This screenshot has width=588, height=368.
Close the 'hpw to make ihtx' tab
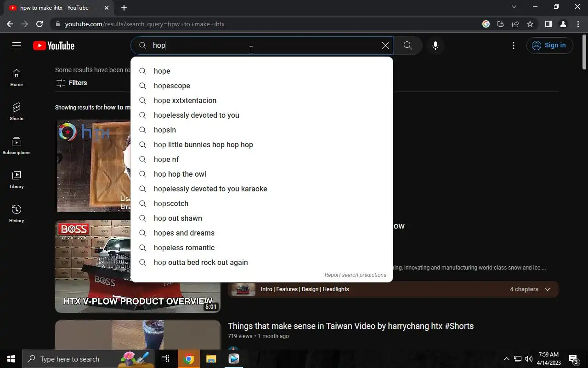(107, 8)
